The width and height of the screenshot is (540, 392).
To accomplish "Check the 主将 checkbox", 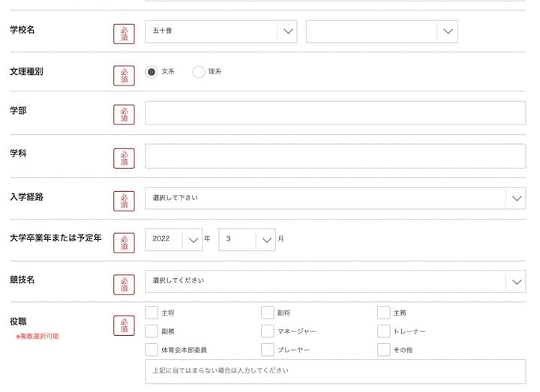I will pyautogui.click(x=151, y=313).
